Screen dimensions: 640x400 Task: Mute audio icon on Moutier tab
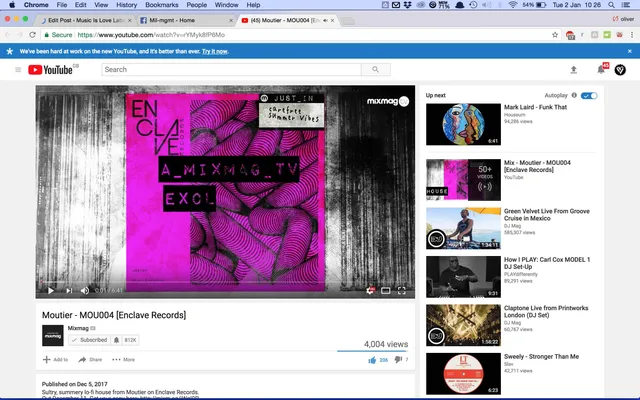tap(325, 20)
